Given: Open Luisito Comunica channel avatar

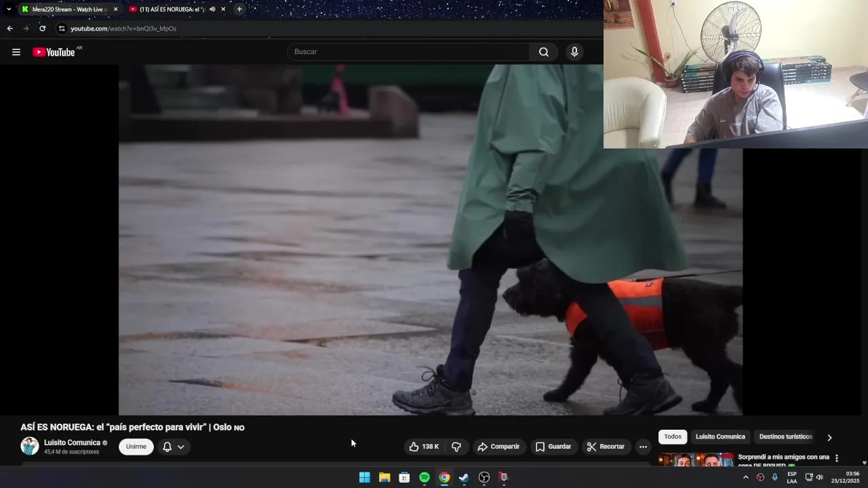Looking at the screenshot, I should [x=30, y=446].
